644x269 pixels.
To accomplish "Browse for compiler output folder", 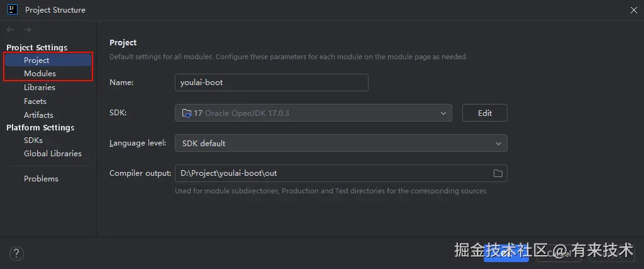I will click(x=497, y=173).
